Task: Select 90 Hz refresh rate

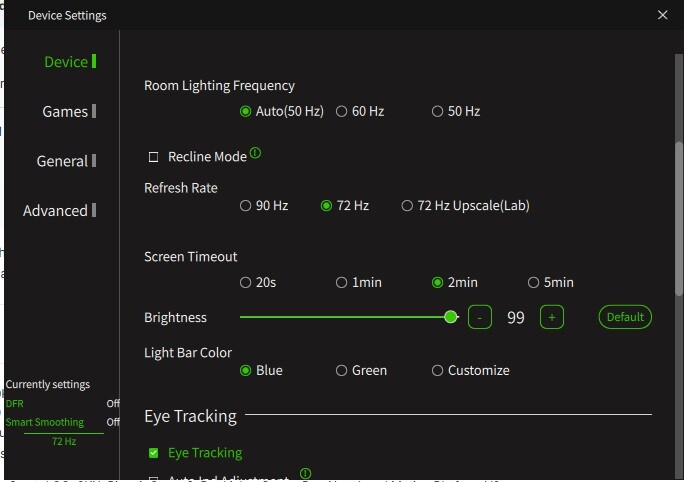Action: tap(245, 205)
